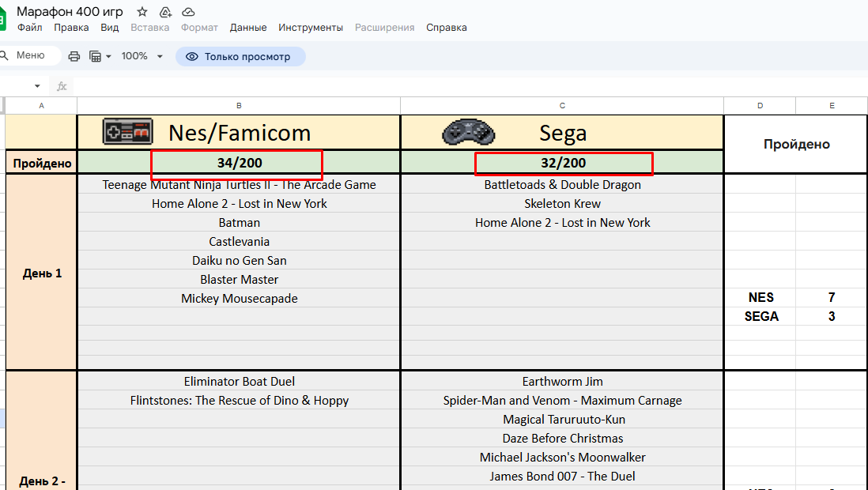Click the Только просмотр view-only button
This screenshot has width=868, height=490.
tap(240, 56)
